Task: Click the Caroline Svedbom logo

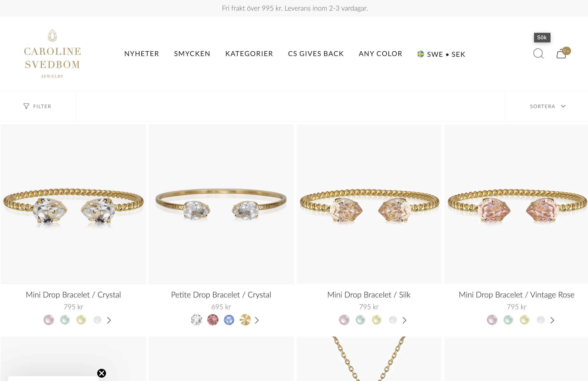Action: (52, 54)
